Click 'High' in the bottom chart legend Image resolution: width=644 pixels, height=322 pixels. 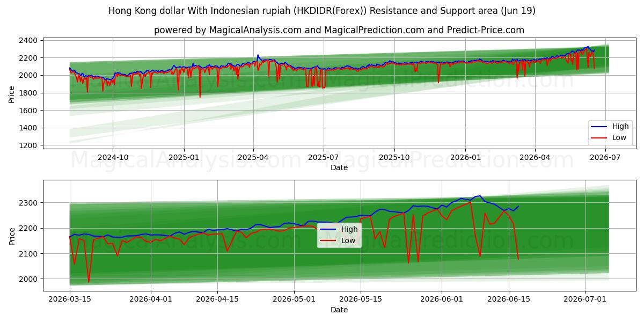point(350,229)
